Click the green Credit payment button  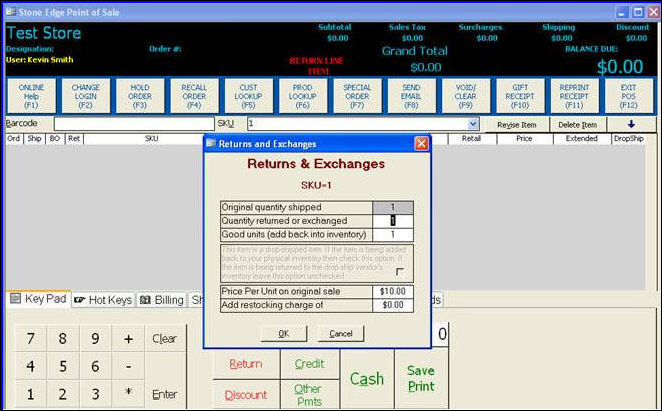[x=309, y=364]
